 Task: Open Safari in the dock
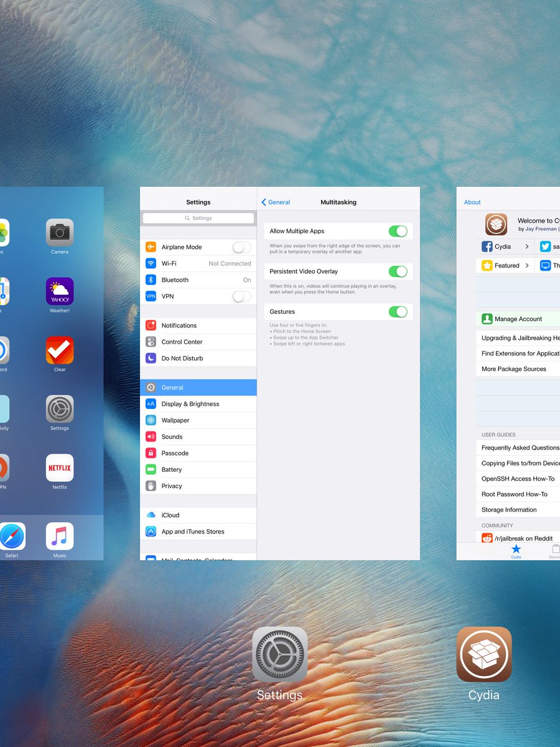(x=12, y=536)
